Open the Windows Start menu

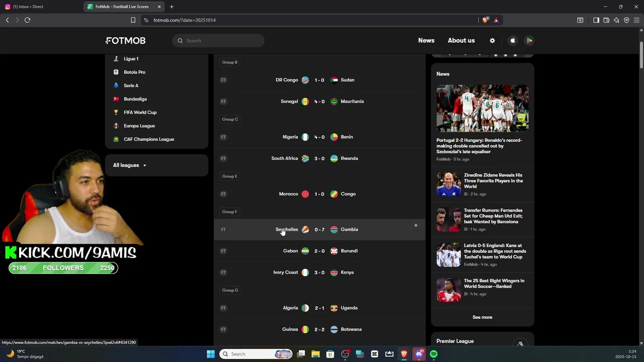point(211,354)
